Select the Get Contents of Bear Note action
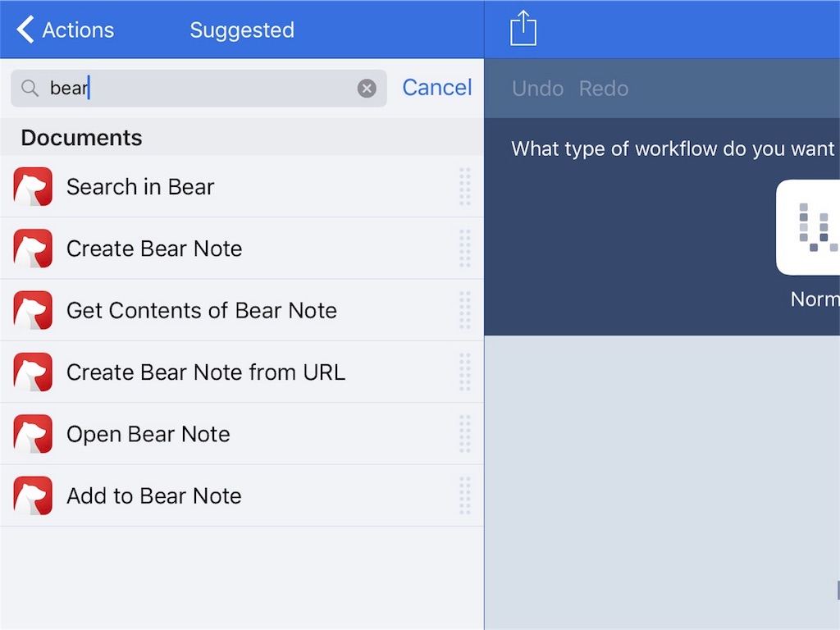Screen dimensions: 840x630 202,311
